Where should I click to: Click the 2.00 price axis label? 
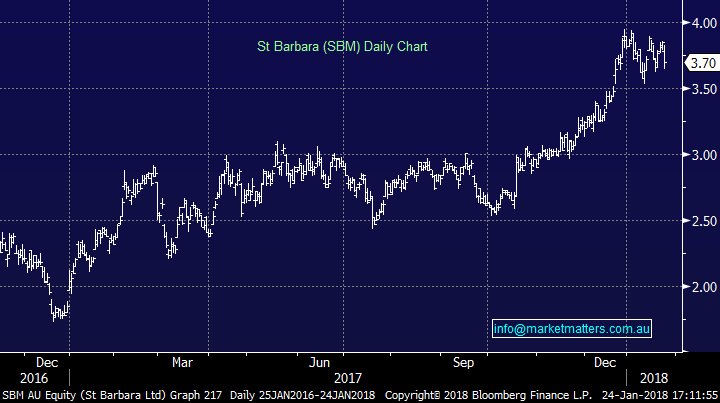(704, 287)
